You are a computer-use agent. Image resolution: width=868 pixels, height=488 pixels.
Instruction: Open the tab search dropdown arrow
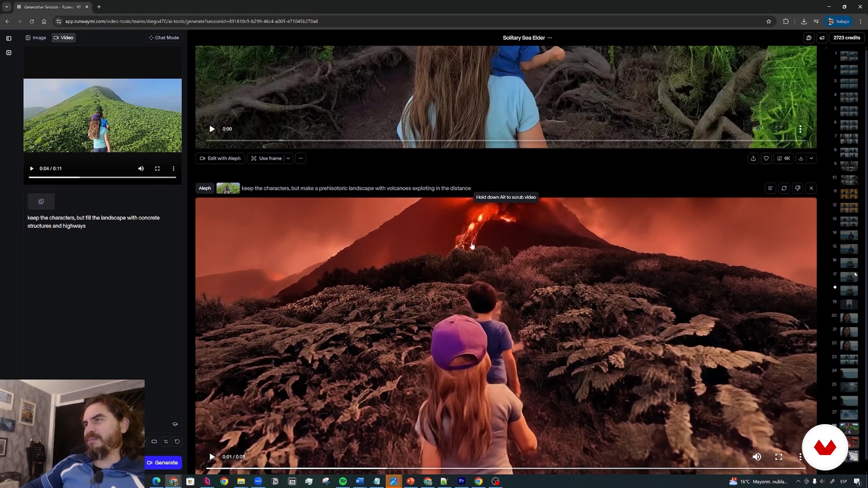click(x=6, y=7)
